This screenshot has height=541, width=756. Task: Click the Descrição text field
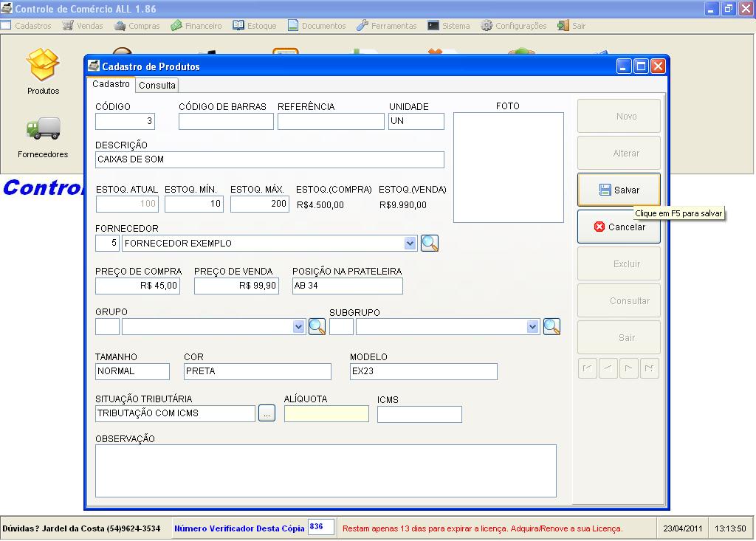(269, 160)
